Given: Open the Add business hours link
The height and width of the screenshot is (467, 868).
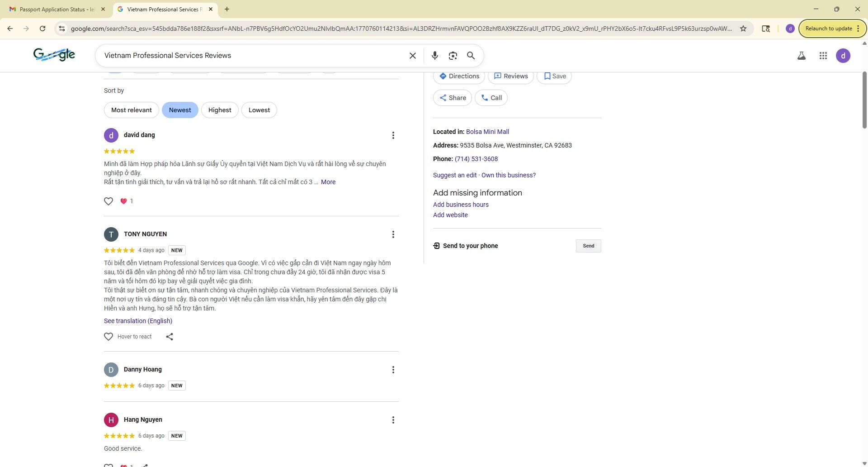Looking at the screenshot, I should 461,205.
